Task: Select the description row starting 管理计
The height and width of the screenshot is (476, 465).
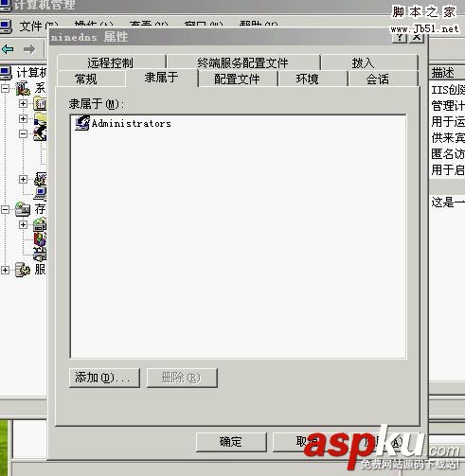Action: tap(448, 106)
